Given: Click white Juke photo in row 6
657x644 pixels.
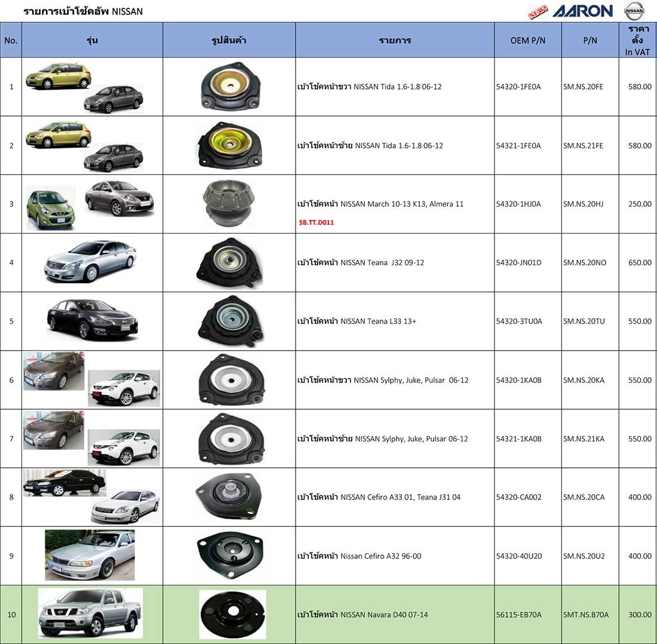Looking at the screenshot, I should click(124, 388).
